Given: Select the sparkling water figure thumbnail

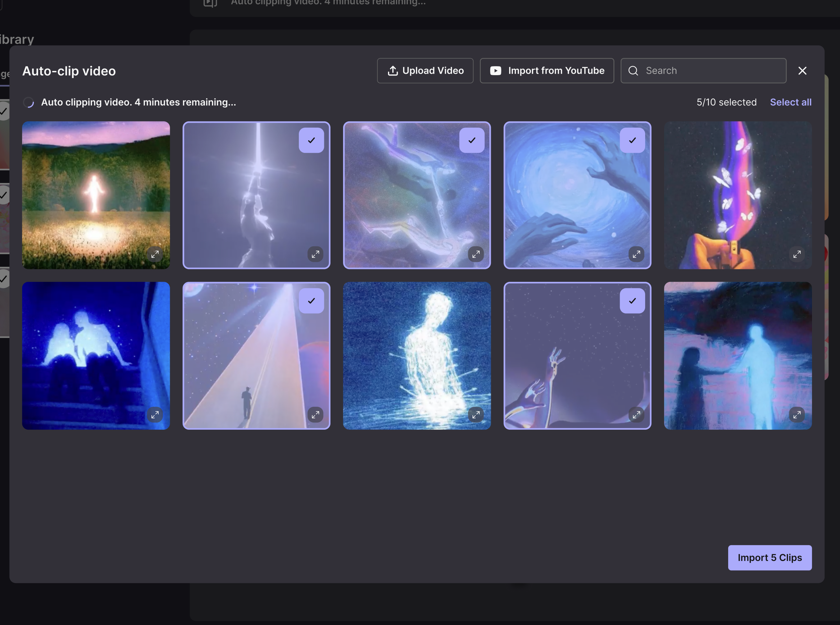Looking at the screenshot, I should [x=416, y=356].
